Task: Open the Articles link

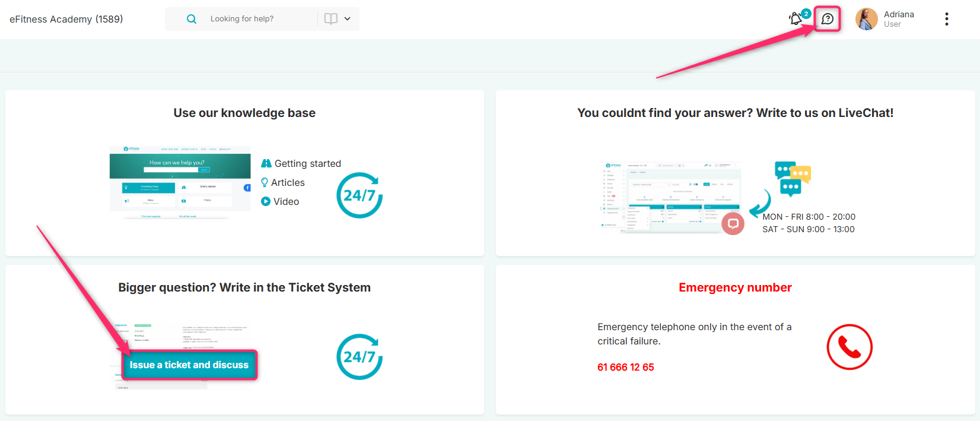Action: pos(288,182)
